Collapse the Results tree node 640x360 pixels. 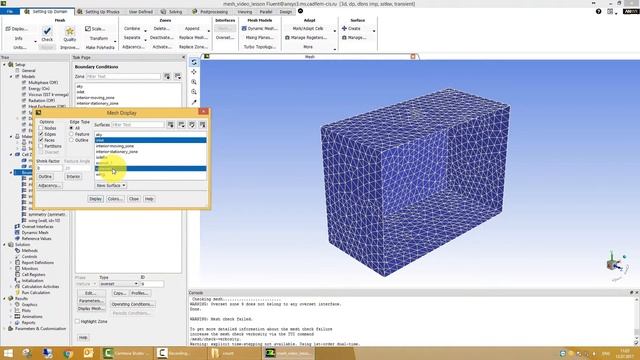tap(4, 298)
